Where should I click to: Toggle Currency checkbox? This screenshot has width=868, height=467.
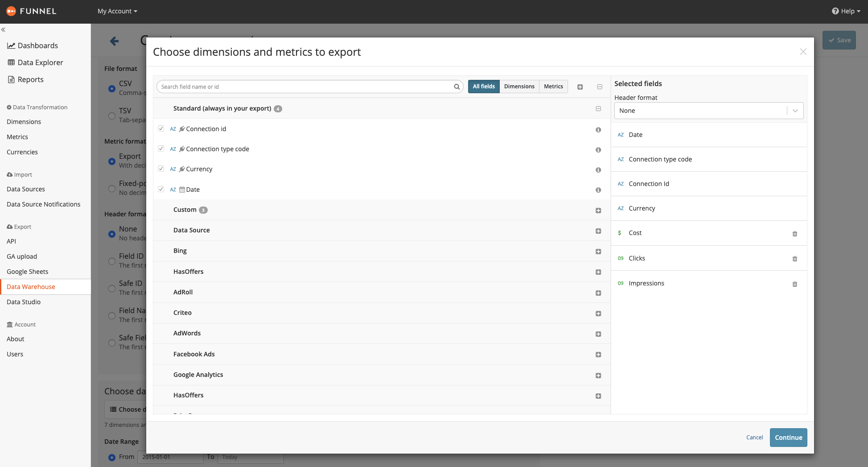pyautogui.click(x=161, y=169)
